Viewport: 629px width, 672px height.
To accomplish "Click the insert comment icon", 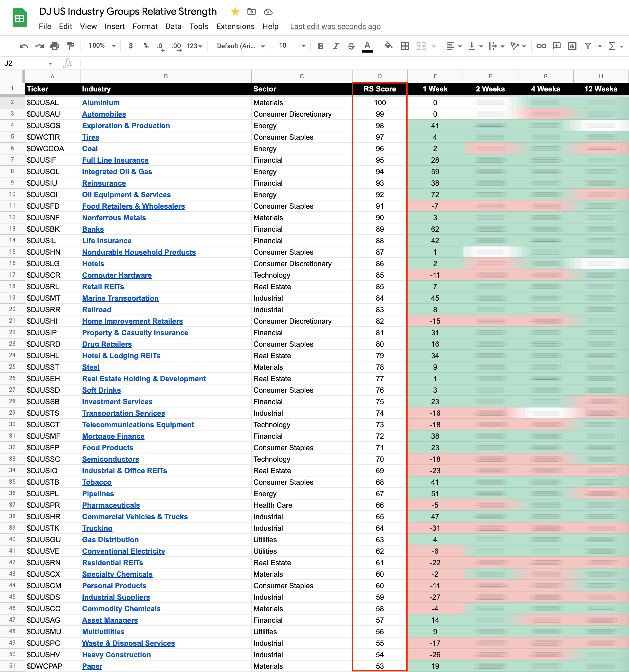I will coord(556,46).
